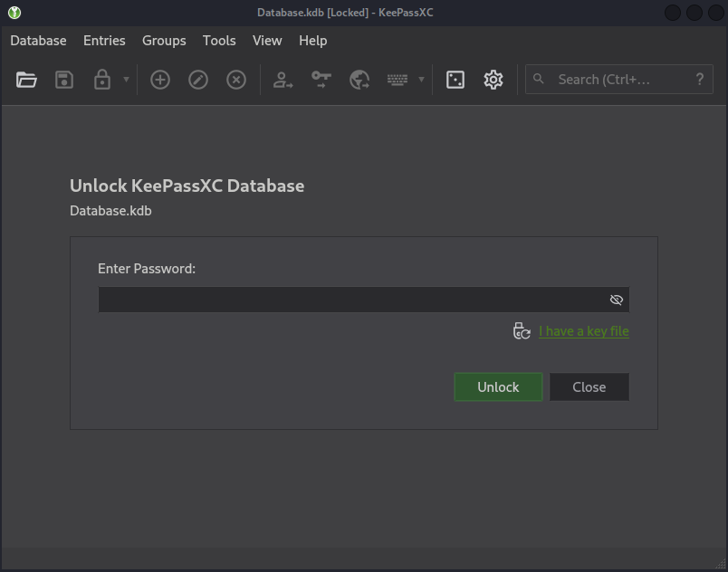Expand the lock database dropdown arrow
728x572 pixels.
coord(126,80)
